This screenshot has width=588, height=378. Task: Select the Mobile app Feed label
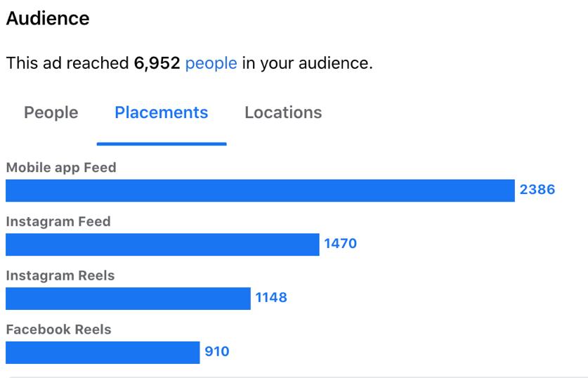tap(61, 168)
